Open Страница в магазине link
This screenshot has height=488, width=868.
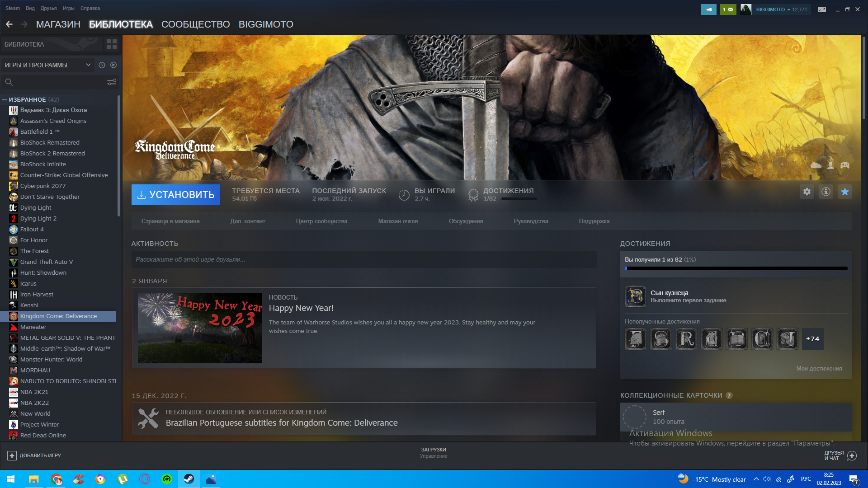pos(170,221)
